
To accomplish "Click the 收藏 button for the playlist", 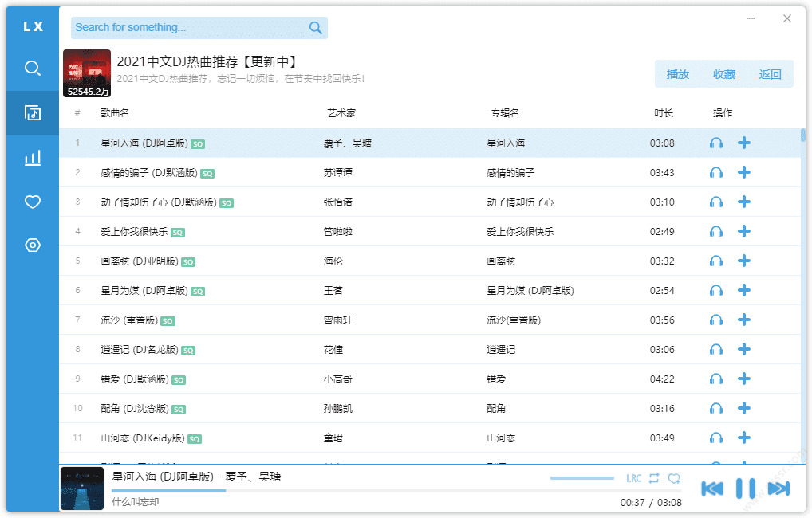I will coord(723,74).
